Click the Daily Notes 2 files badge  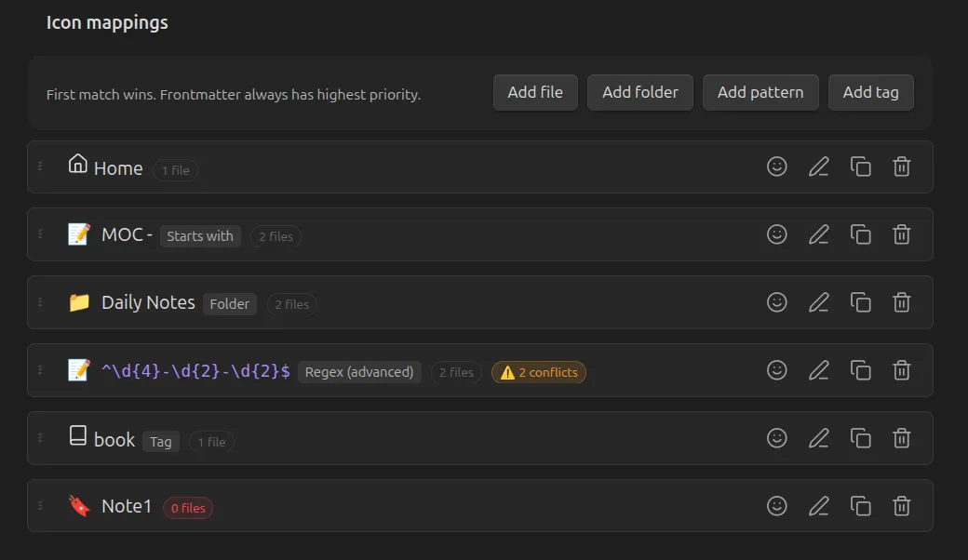[292, 304]
